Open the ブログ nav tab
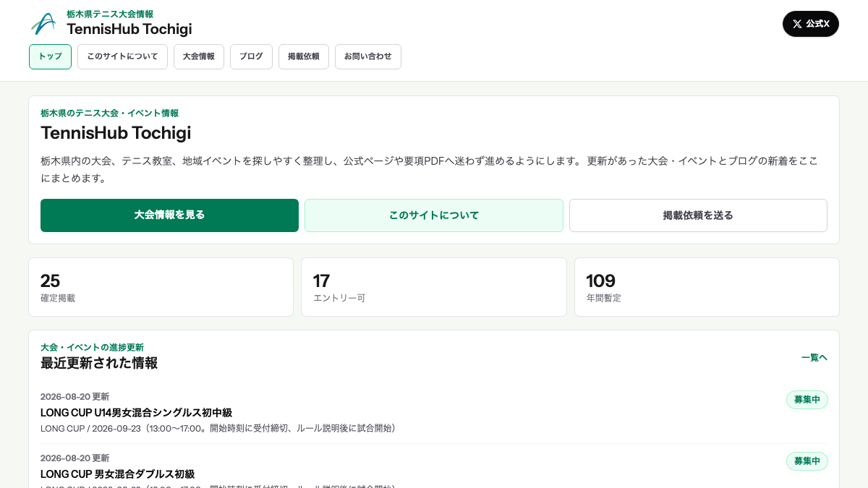The width and height of the screenshot is (868, 488). pyautogui.click(x=251, y=56)
